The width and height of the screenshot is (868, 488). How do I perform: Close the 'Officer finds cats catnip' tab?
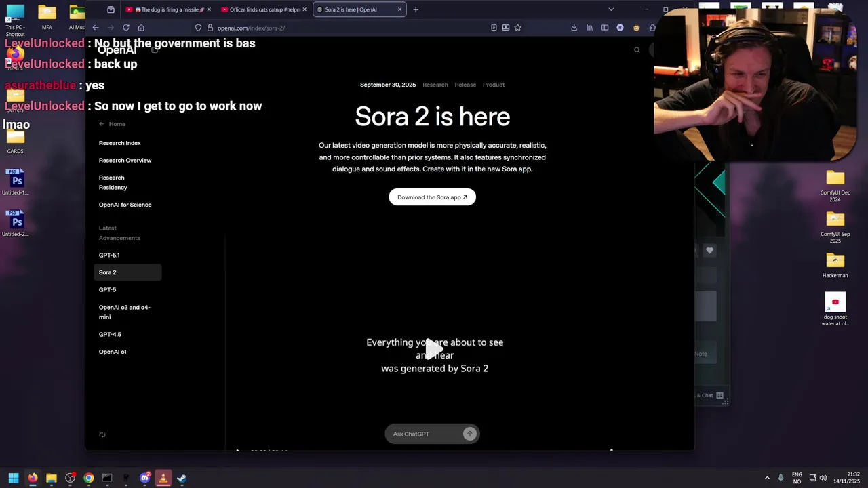(x=304, y=9)
